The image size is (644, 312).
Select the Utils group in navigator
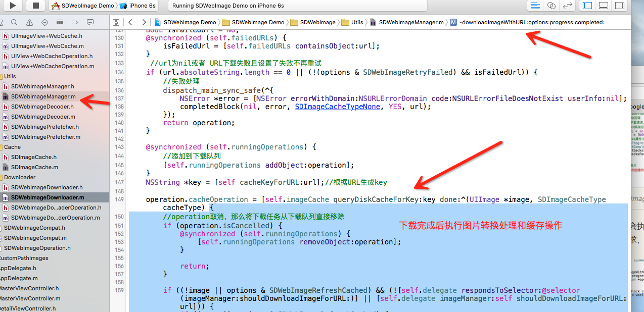10,76
